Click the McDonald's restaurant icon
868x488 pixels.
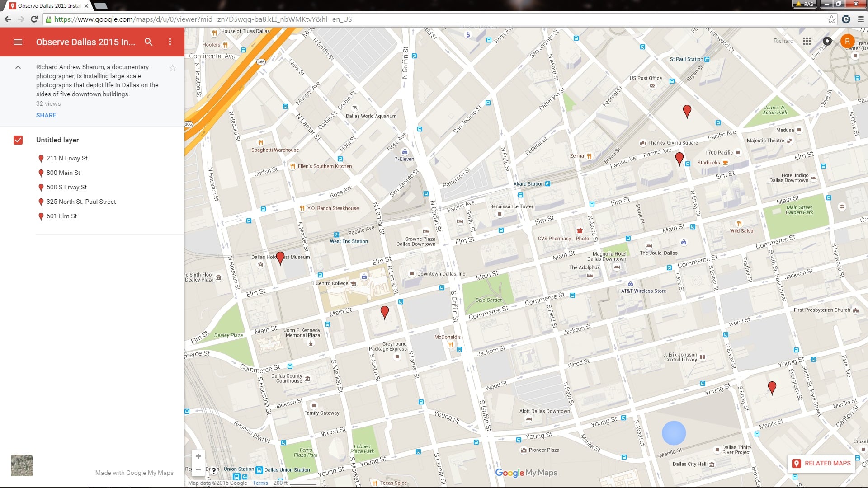pyautogui.click(x=451, y=345)
